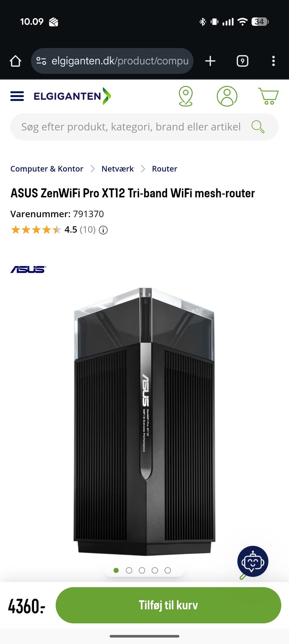Viewport: 289px width, 644px height.
Task: Select the second image carousel dot
Action: 129,570
